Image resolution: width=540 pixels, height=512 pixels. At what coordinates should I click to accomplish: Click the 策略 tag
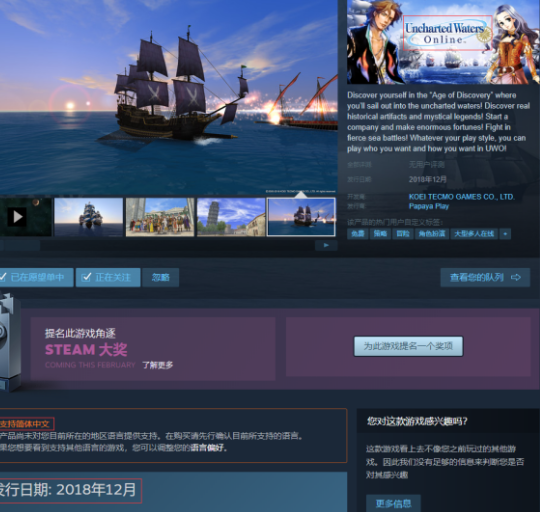point(380,234)
